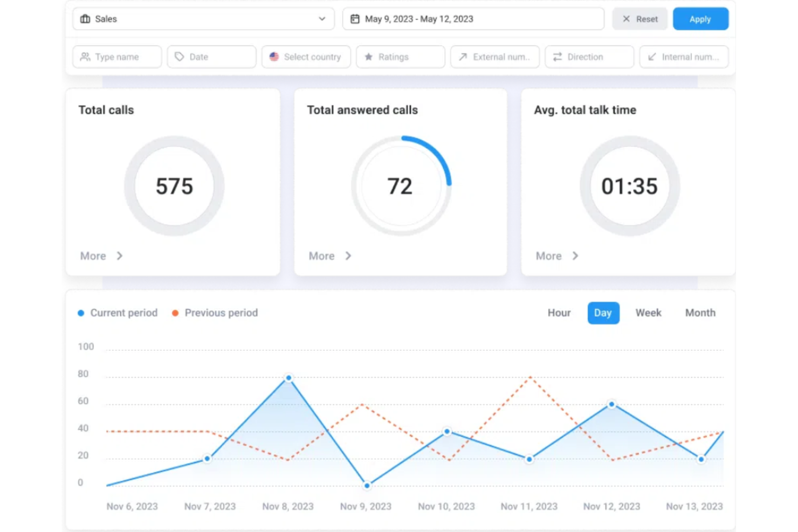Image resolution: width=798 pixels, height=532 pixels.
Task: Toggle the Previous period legend entry
Action: tap(214, 313)
